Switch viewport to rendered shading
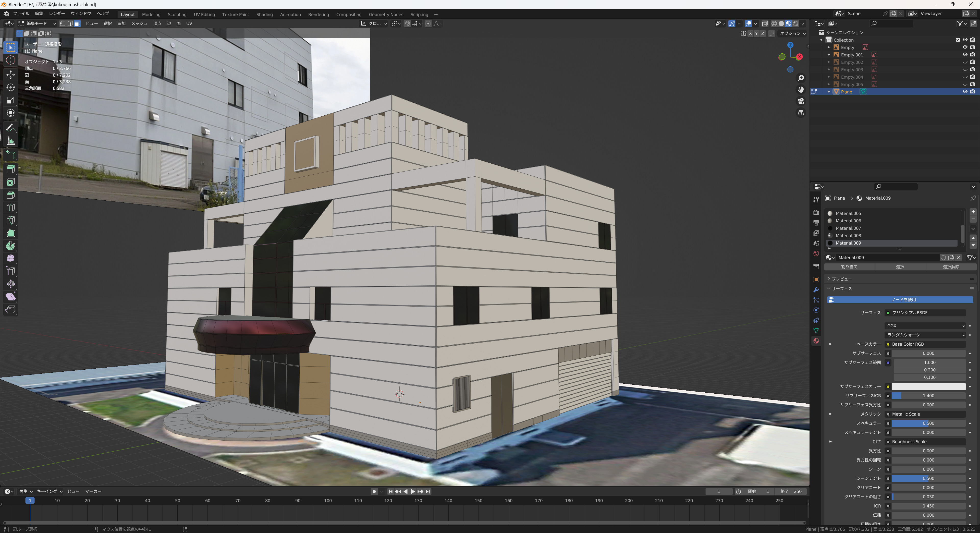The width and height of the screenshot is (980, 533). pyautogui.click(x=795, y=23)
